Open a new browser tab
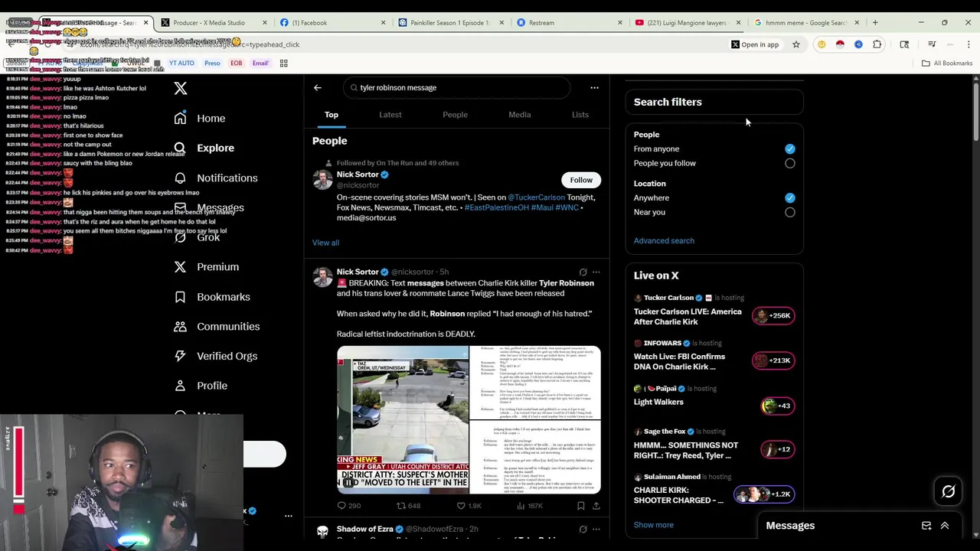The width and height of the screenshot is (980, 551). click(875, 23)
